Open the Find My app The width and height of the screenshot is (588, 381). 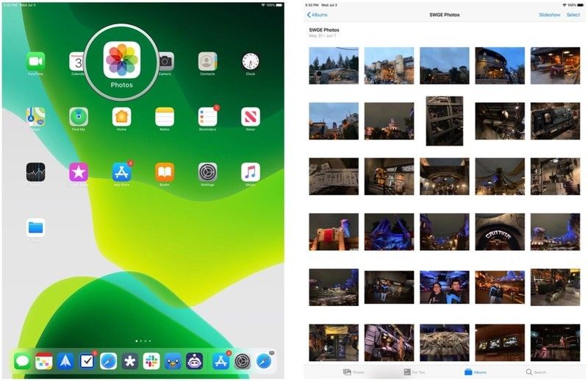(79, 117)
